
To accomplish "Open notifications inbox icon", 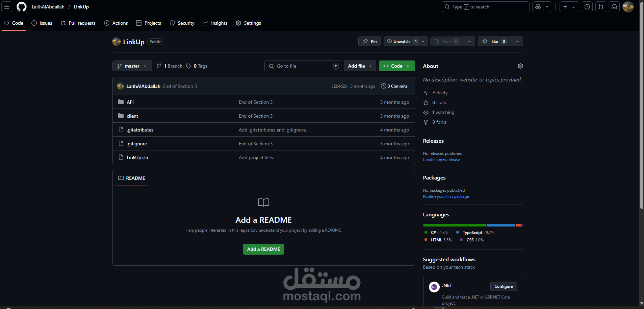I will pos(614,7).
